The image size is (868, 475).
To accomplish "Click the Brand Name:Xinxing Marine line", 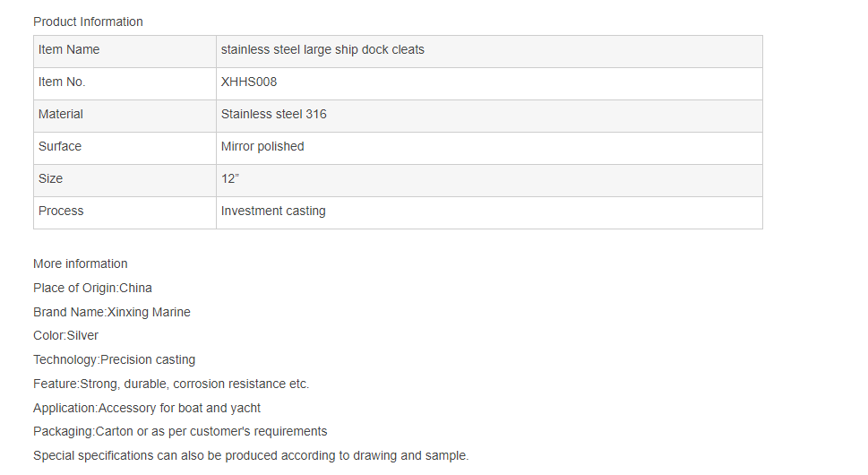I will click(112, 313).
